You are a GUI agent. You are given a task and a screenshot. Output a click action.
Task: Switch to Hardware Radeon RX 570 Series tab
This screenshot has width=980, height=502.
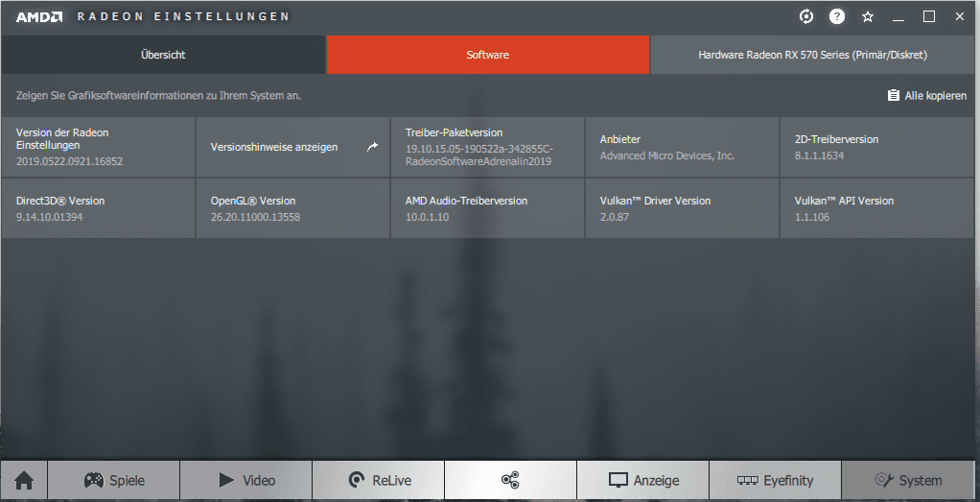812,55
